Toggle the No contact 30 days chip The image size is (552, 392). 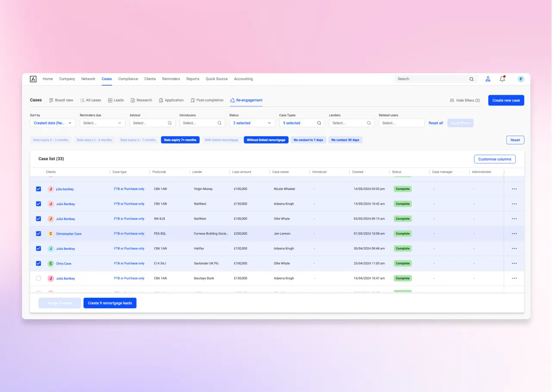[x=345, y=140]
